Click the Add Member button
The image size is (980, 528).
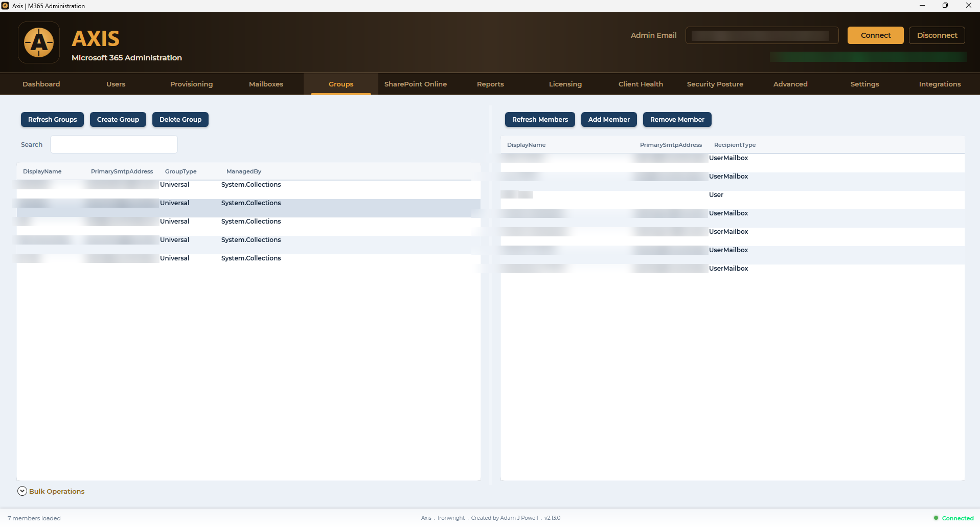coord(609,120)
